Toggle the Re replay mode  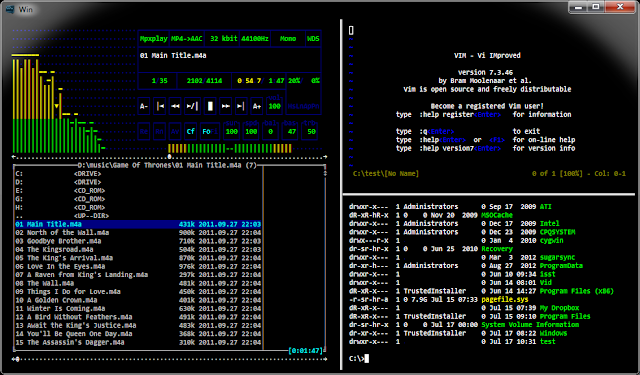point(144,131)
